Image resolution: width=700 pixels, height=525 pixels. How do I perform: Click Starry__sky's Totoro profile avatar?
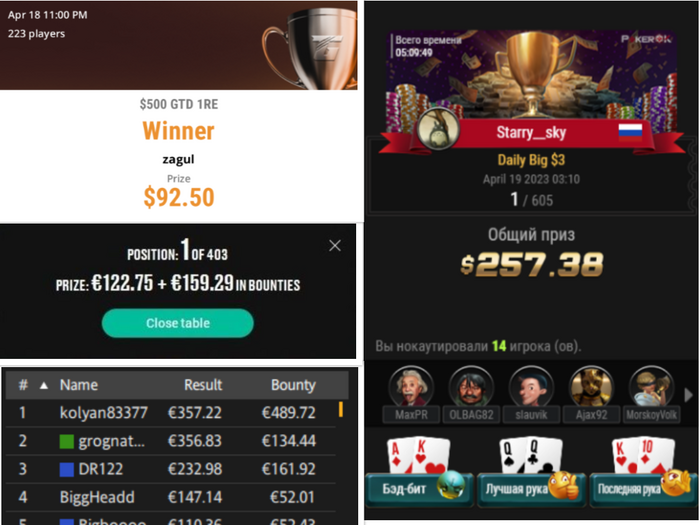click(438, 129)
